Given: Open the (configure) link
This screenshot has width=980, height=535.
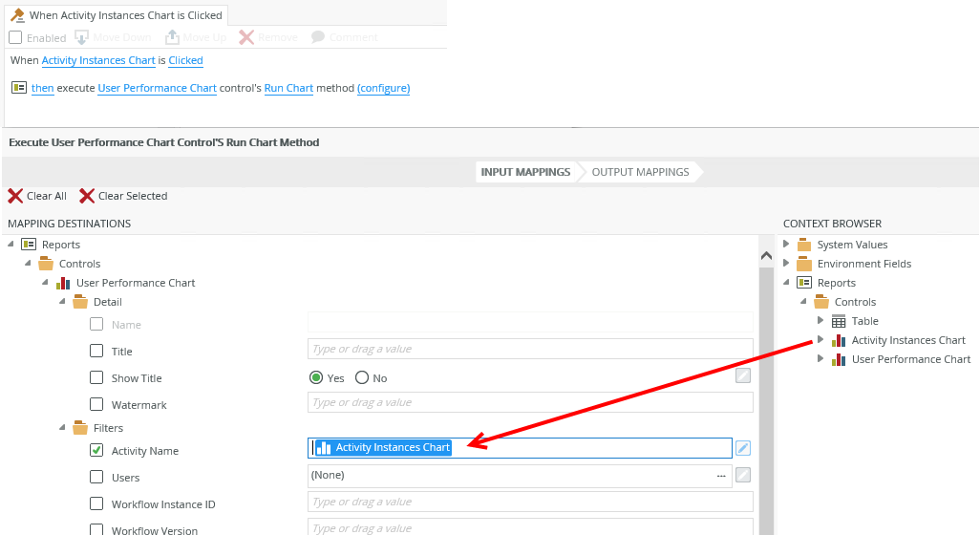Looking at the screenshot, I should click(x=384, y=88).
